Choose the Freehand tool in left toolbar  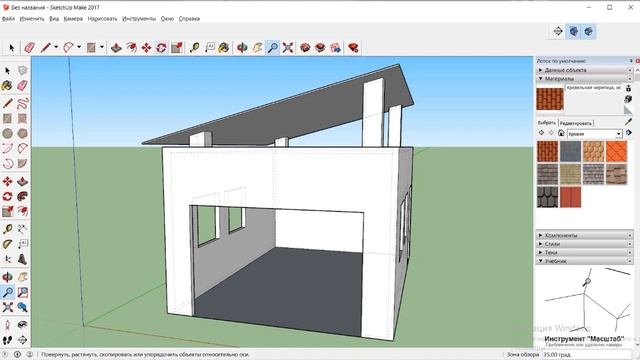pos(22,103)
